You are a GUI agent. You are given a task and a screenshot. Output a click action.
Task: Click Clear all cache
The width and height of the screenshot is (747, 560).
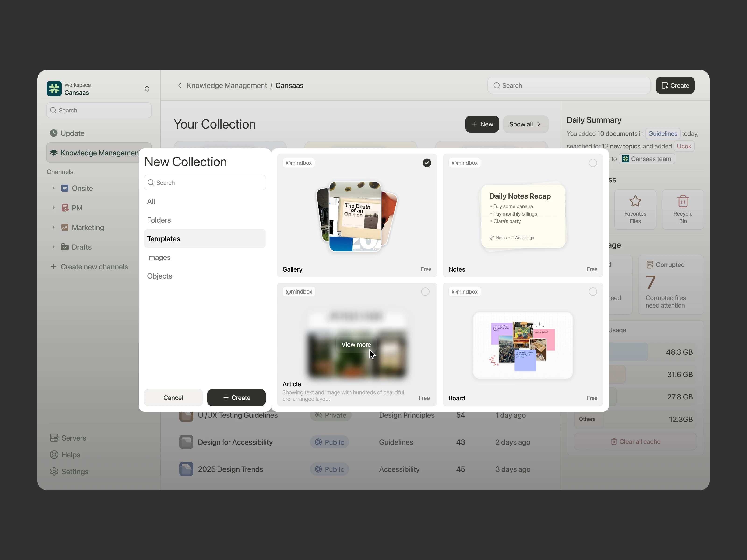(635, 441)
